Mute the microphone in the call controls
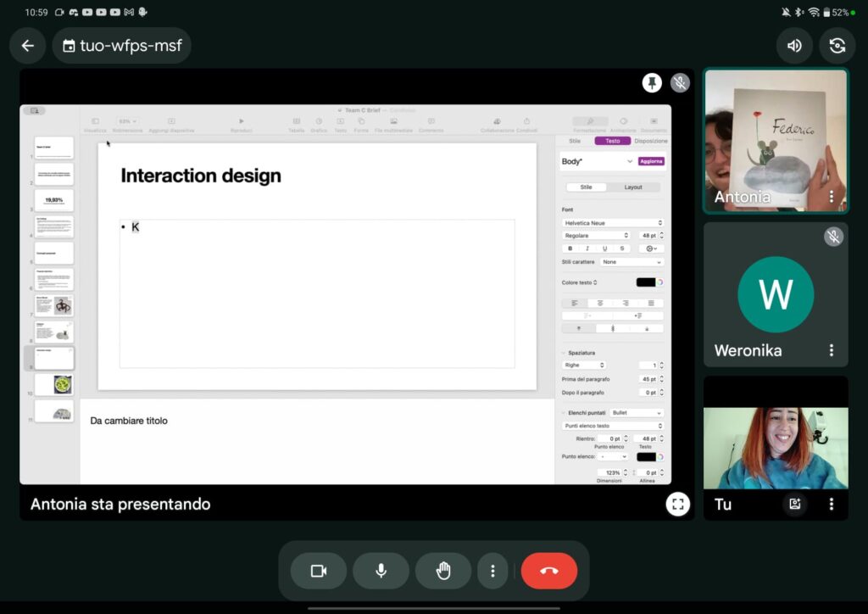The height and width of the screenshot is (614, 868). (x=381, y=571)
